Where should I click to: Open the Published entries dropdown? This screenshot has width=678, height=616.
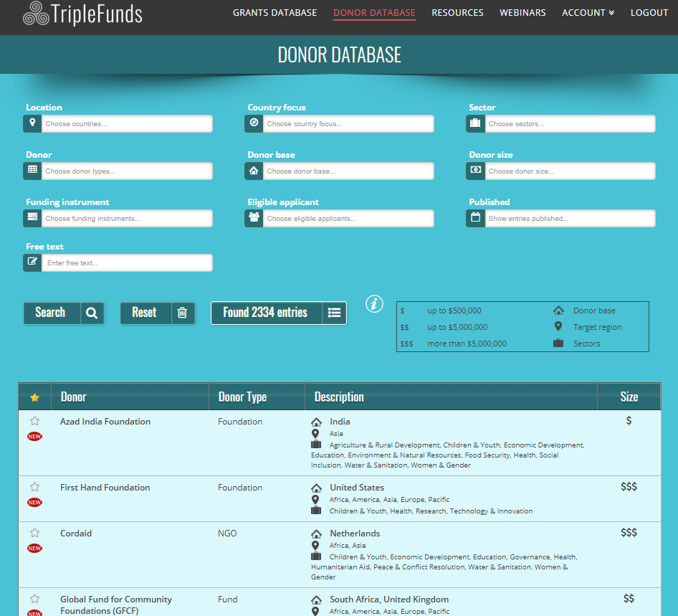pos(570,219)
